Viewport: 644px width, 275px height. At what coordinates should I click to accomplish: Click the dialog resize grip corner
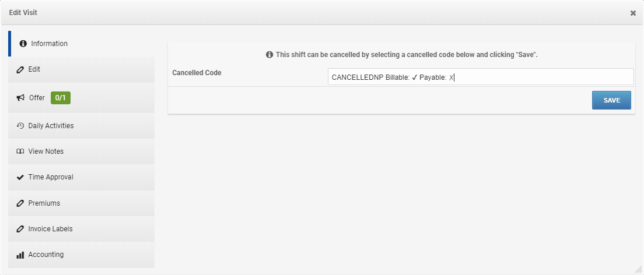pos(638,269)
